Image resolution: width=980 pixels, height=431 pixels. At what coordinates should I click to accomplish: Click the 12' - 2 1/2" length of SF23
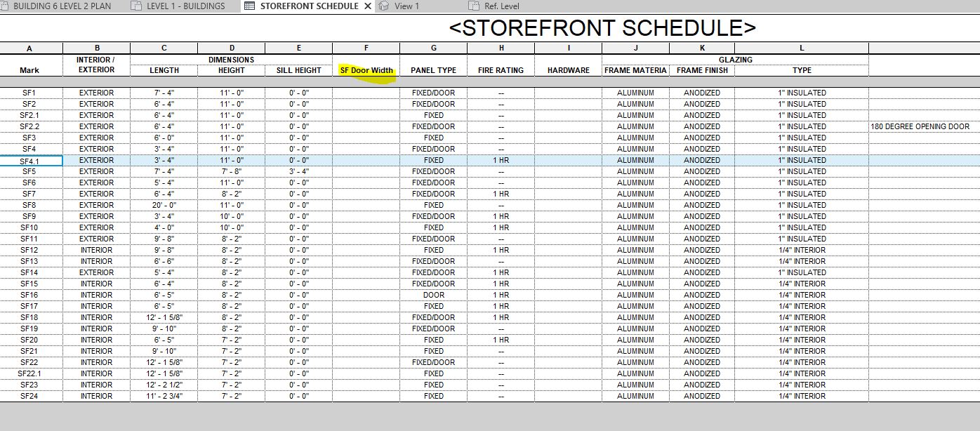tap(164, 385)
